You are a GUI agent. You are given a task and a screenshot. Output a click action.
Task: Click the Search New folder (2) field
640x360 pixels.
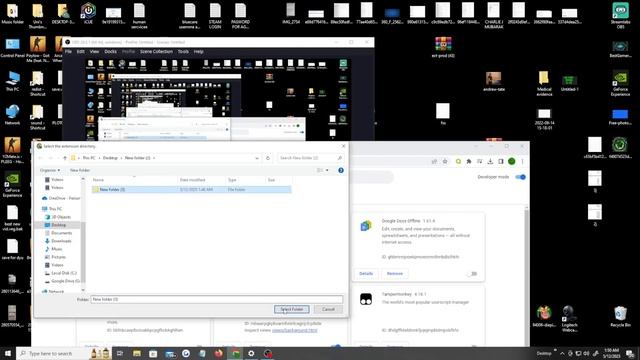click(x=310, y=158)
